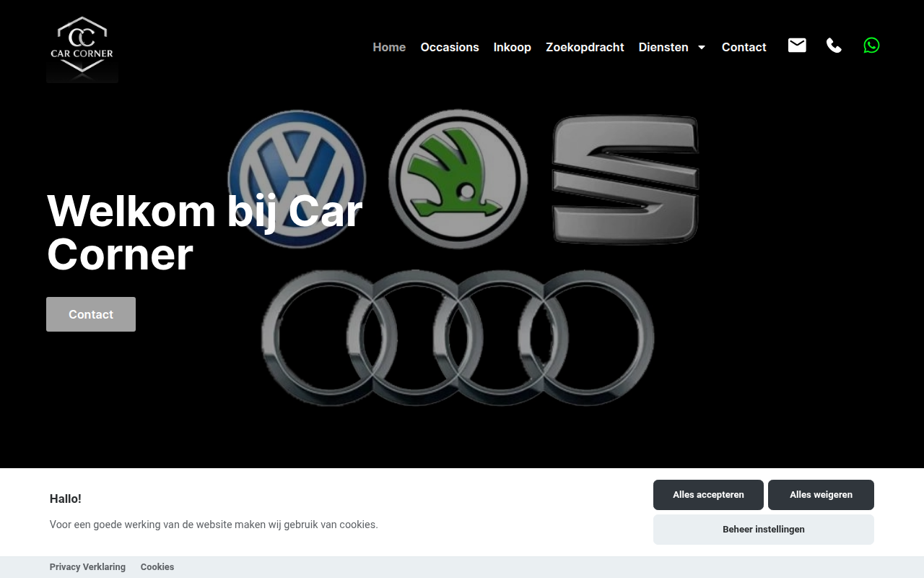Viewport: 924px width, 578px height.
Task: Open the Occasions page
Action: [x=450, y=47]
